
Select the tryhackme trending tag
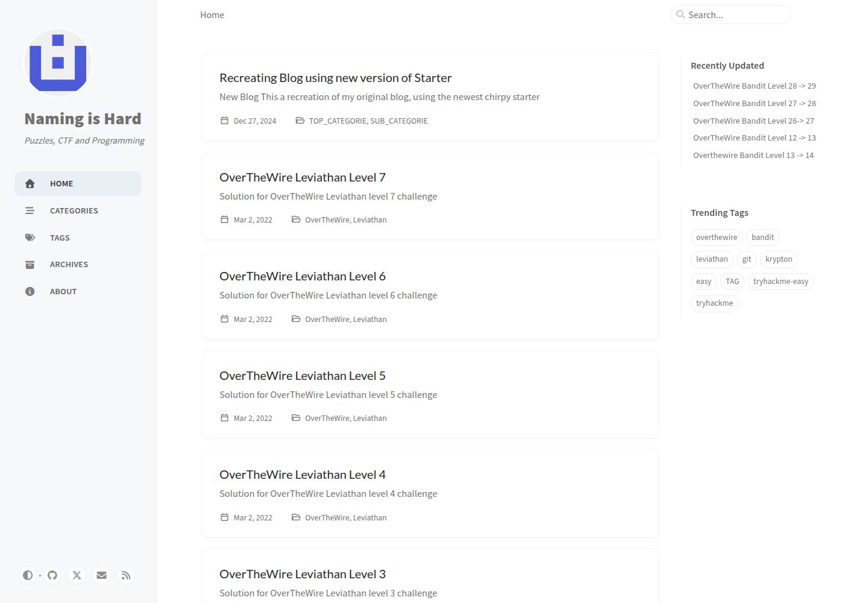click(x=714, y=303)
